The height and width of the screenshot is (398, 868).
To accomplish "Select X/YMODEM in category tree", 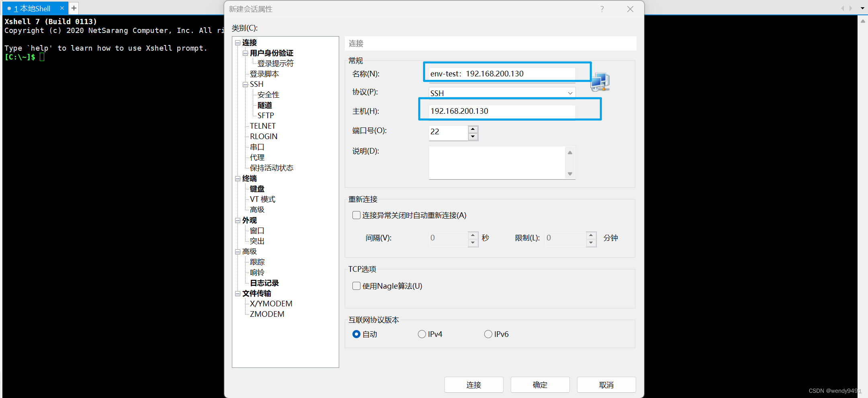I will (x=271, y=304).
